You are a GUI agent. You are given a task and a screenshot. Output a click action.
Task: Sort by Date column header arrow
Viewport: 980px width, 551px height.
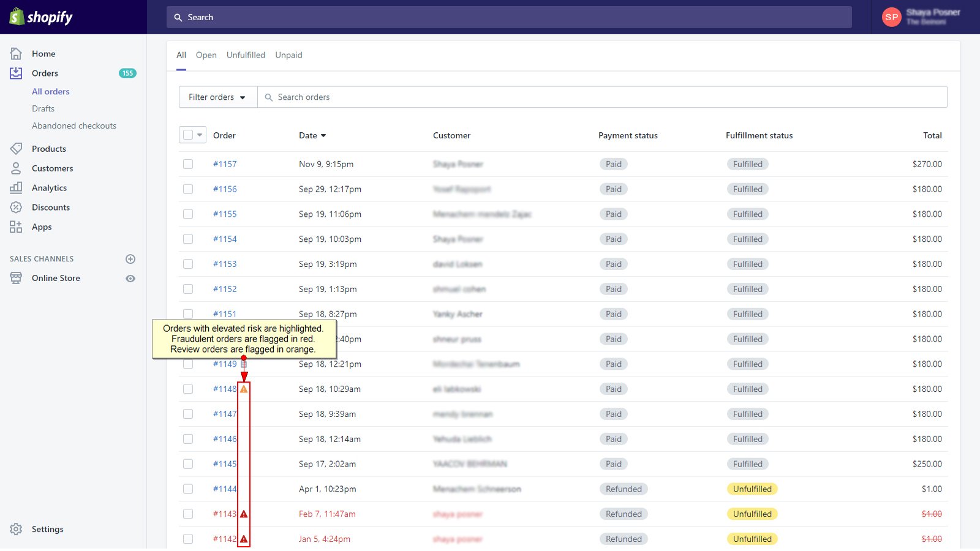[x=323, y=136]
